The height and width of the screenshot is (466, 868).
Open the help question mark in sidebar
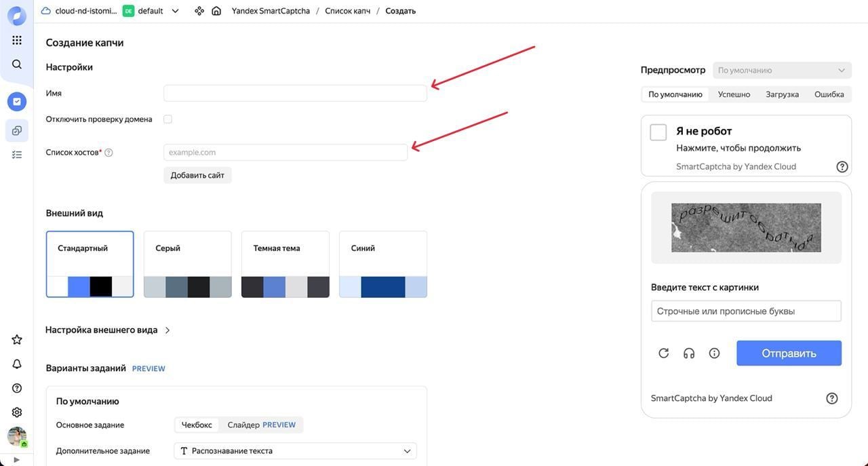point(17,388)
